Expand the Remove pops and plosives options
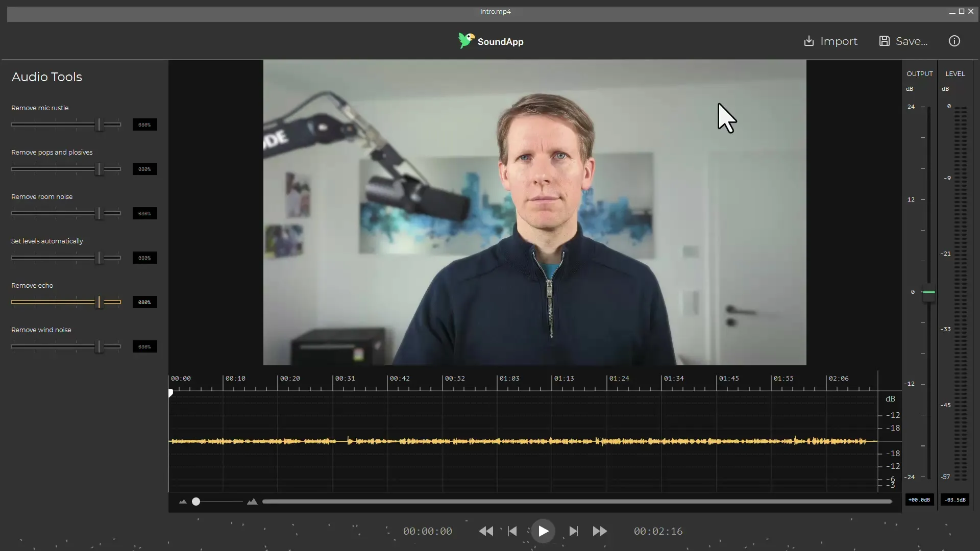The image size is (980, 551). (x=51, y=152)
